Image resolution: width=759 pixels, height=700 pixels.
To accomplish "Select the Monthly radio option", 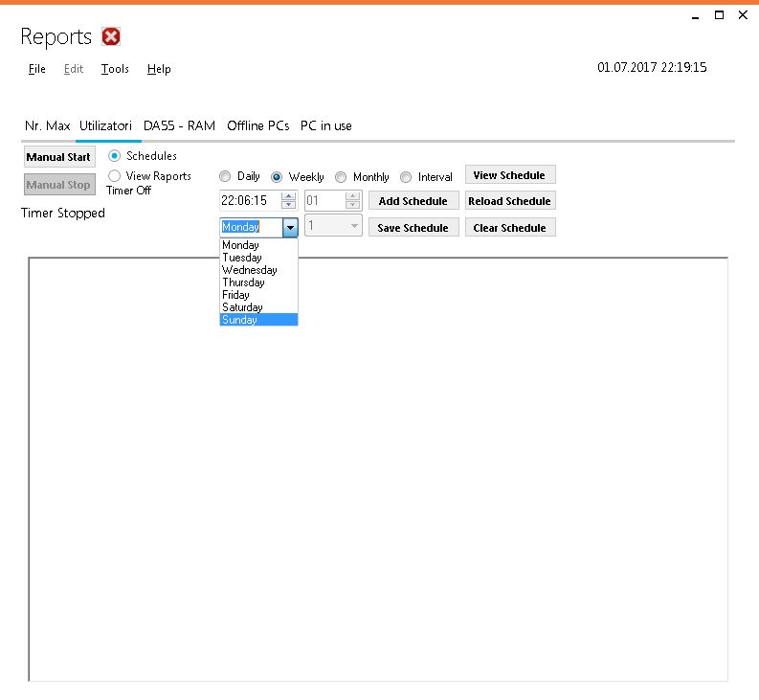I will click(341, 177).
